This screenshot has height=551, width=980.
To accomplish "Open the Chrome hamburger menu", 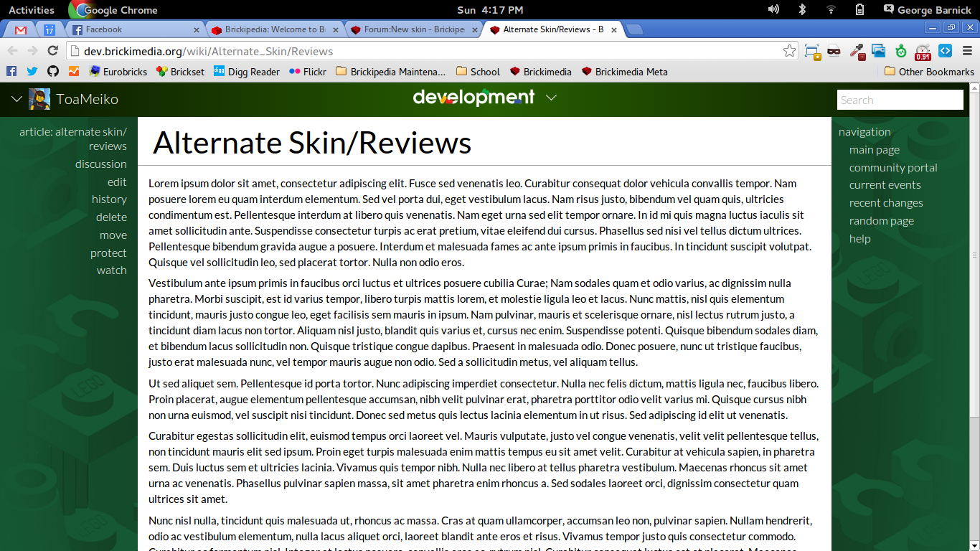I will click(966, 51).
